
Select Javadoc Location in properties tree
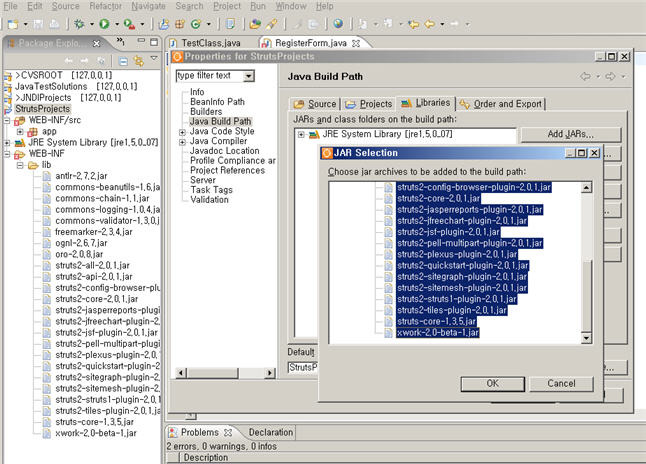(225, 151)
